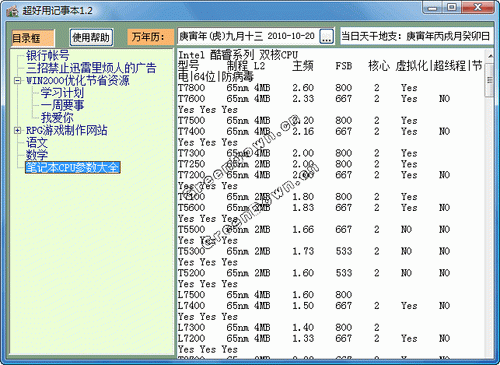Image resolution: width=500 pixels, height=365 pixels.
Task: Open the 三招禁止迅雷里烦人的广告 note
Action: [91, 68]
